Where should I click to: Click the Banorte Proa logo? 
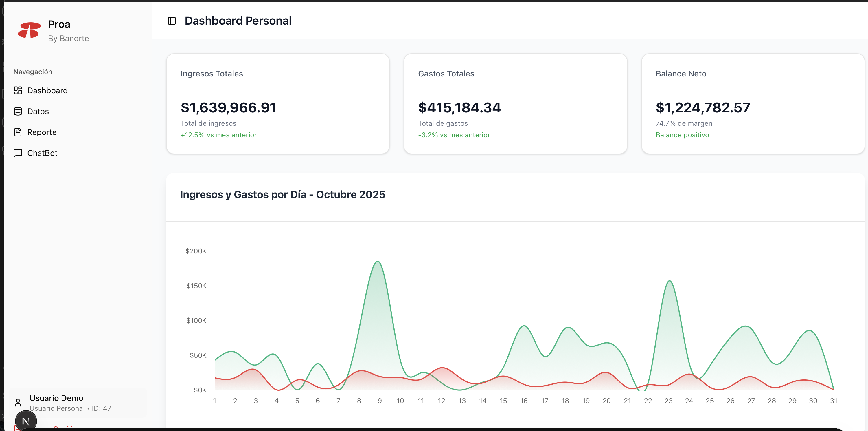(29, 30)
